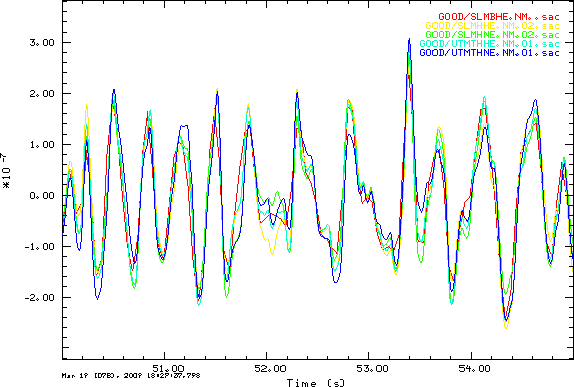Click the cyan GOOD/UTMTHHE.NM.01.sac legend entry
This screenshot has height=387, width=574.
(x=489, y=44)
